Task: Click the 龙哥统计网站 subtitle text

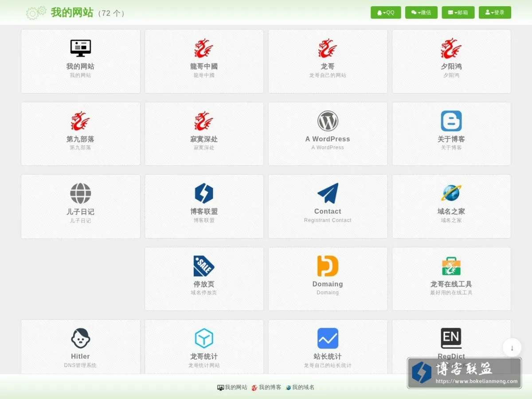Action: coord(204,365)
